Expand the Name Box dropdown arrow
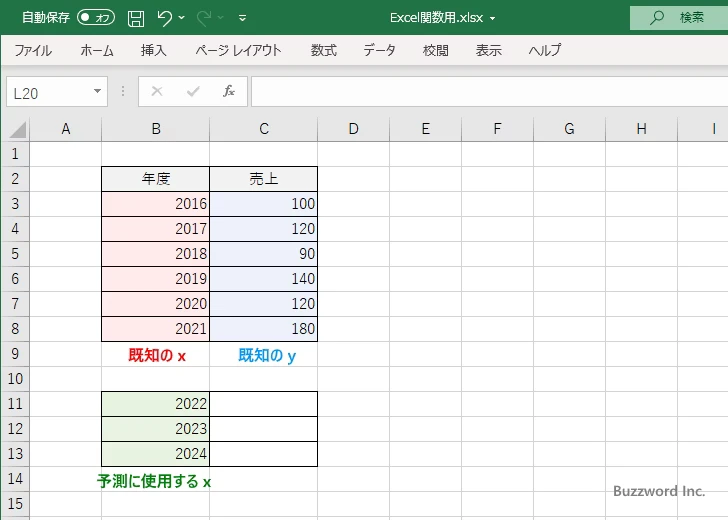Viewport: 728px width, 520px height. [98, 91]
